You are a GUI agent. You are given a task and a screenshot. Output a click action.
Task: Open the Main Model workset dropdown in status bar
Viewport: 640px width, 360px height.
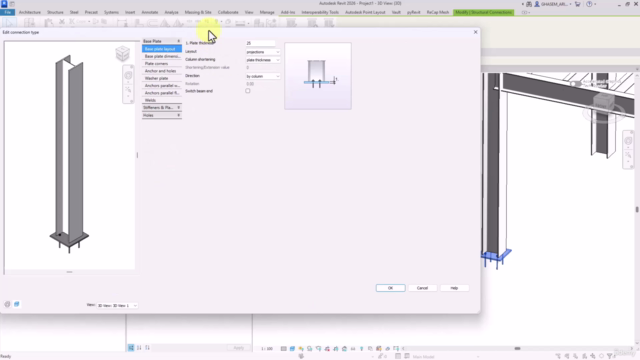click(x=445, y=357)
